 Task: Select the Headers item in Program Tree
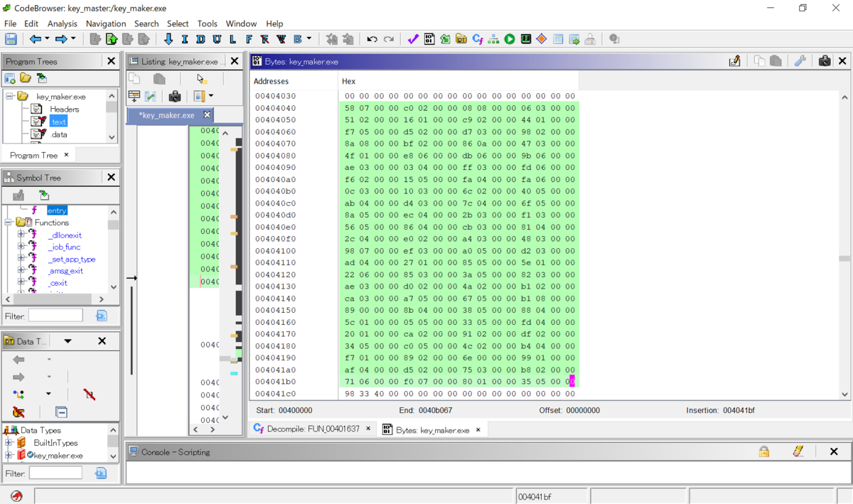tap(64, 109)
